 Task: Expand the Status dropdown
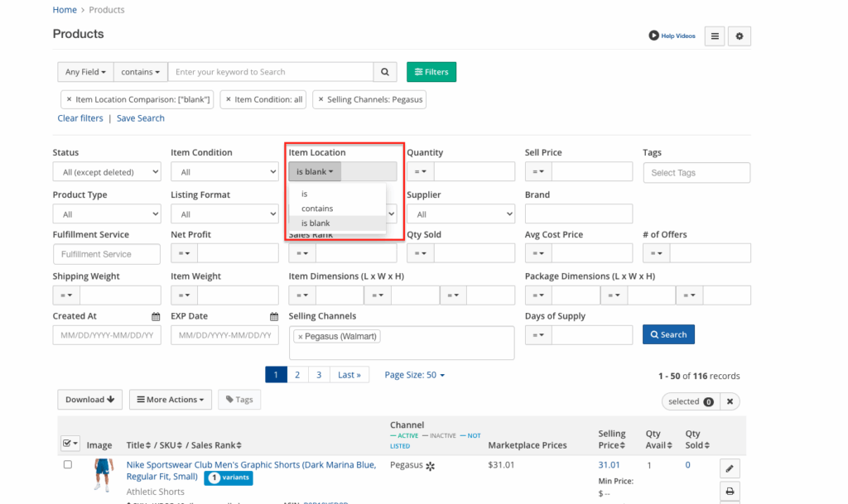(106, 172)
